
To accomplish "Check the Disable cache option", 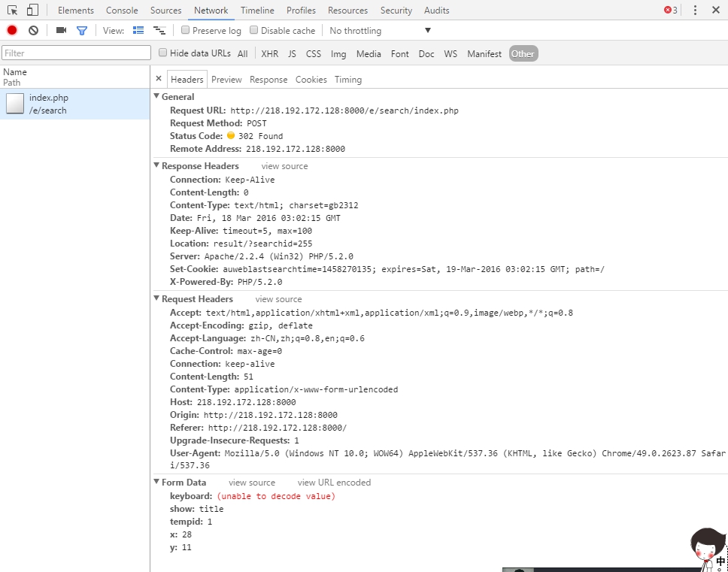I will click(x=254, y=30).
